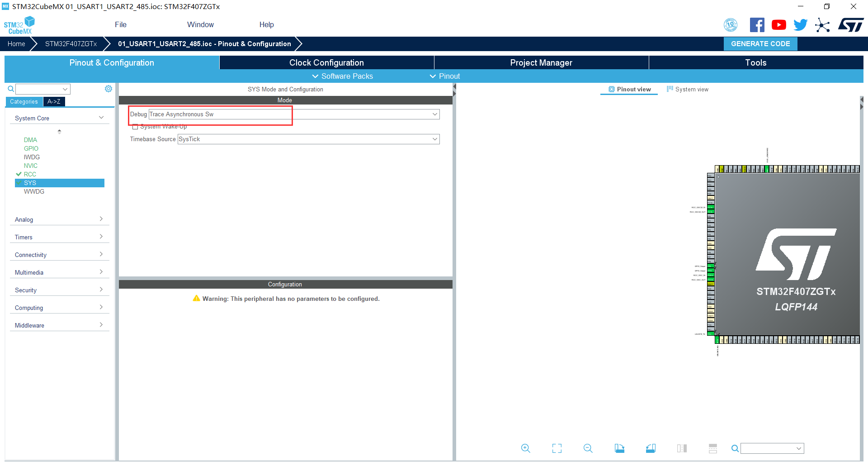Open the Facebook link icon
The height and width of the screenshot is (466, 868).
point(757,25)
